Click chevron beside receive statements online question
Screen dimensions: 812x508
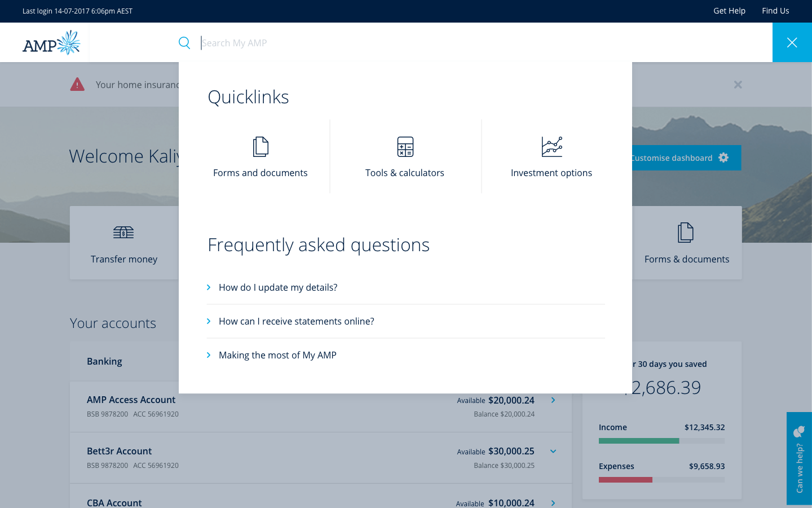click(209, 321)
